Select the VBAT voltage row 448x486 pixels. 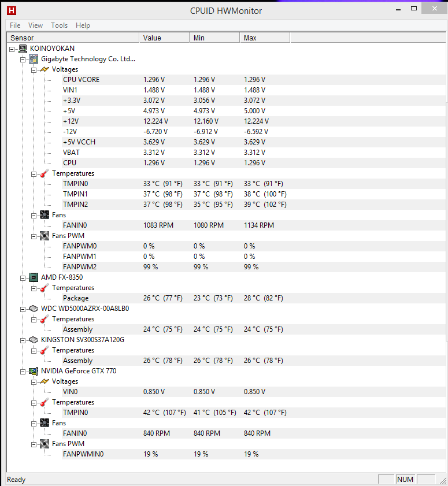coord(254,153)
